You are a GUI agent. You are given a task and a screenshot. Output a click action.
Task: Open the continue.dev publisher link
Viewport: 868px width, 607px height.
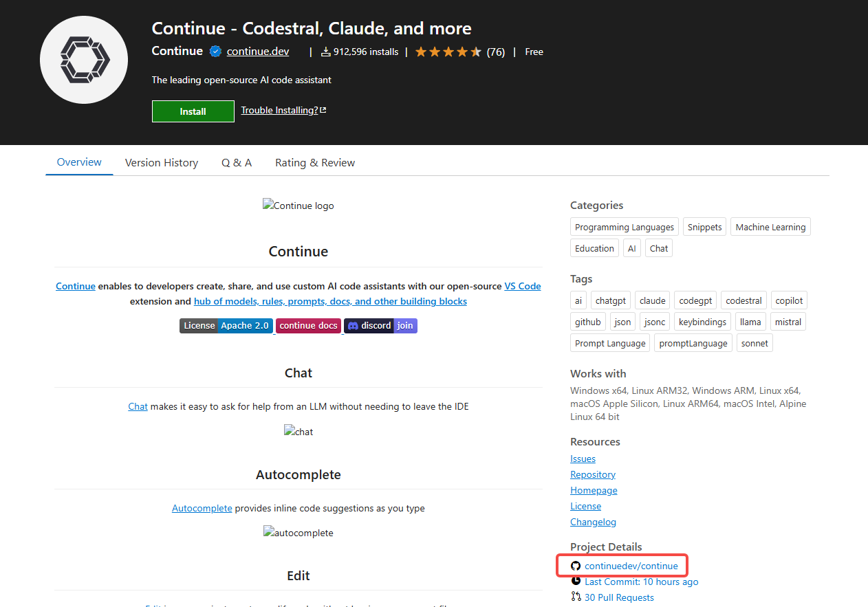coord(258,52)
